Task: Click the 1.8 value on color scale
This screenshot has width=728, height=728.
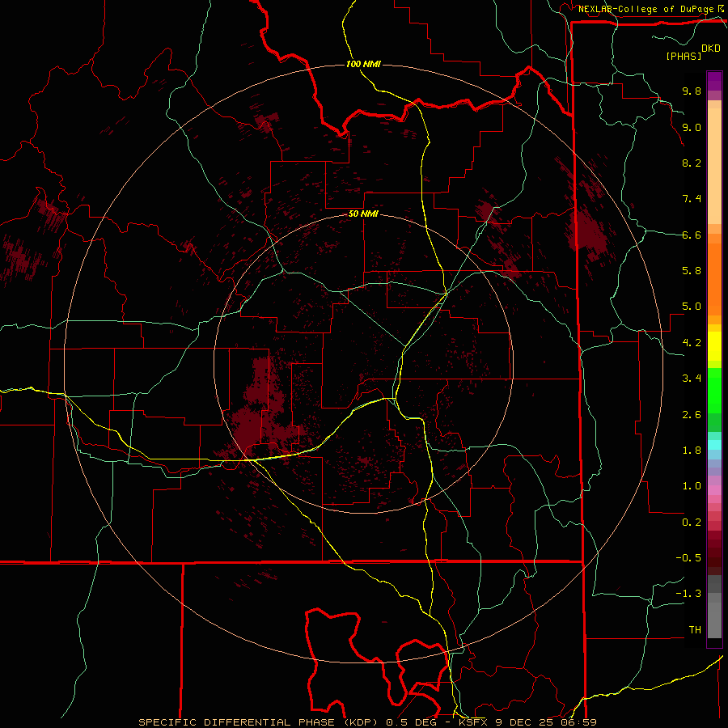Action: pyautogui.click(x=692, y=451)
